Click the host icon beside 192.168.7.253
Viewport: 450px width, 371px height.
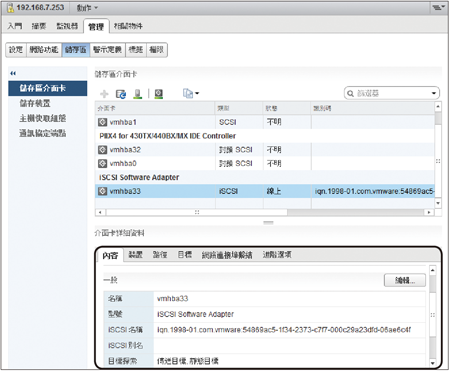tap(11, 7)
